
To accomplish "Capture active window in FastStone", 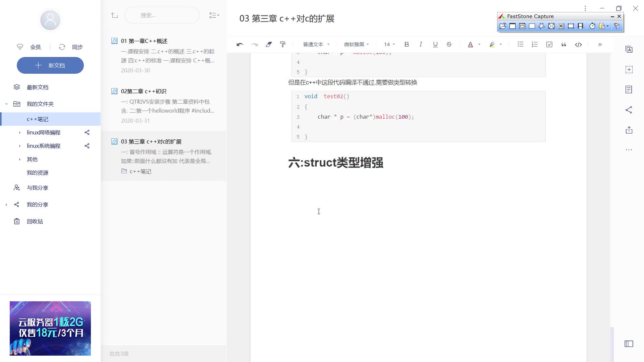I will coord(513,26).
